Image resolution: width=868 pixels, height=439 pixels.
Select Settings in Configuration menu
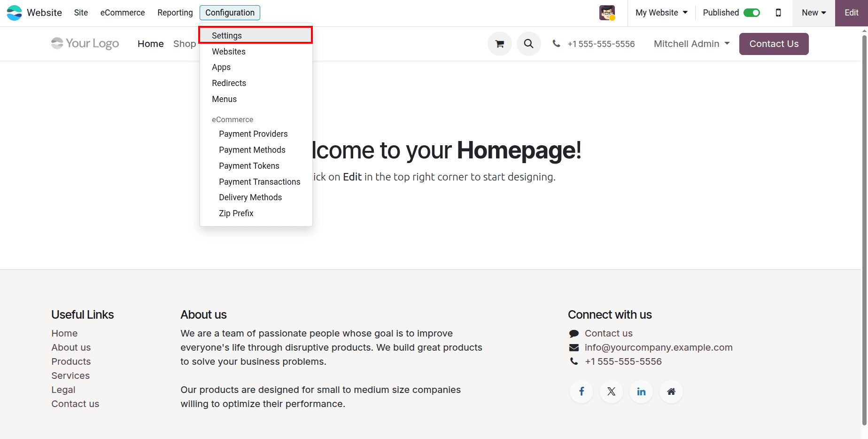point(256,36)
